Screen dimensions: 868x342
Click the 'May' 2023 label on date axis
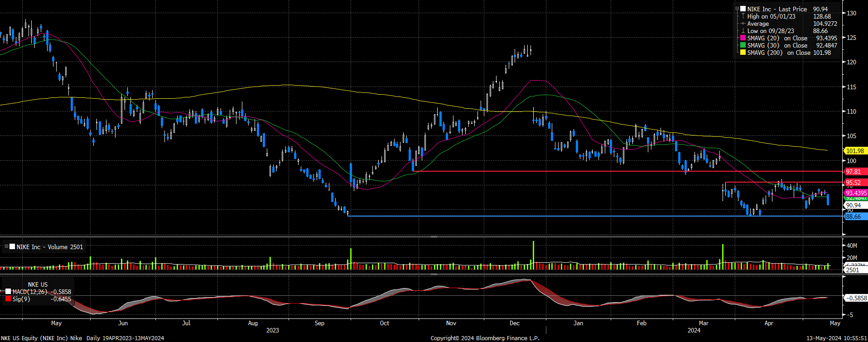click(56, 323)
